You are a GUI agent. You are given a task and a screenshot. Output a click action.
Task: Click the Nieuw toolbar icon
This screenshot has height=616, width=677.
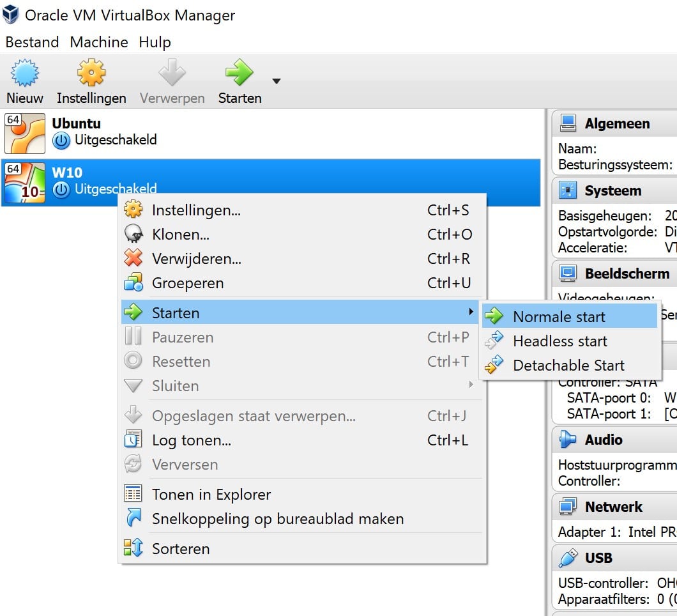[x=25, y=73]
